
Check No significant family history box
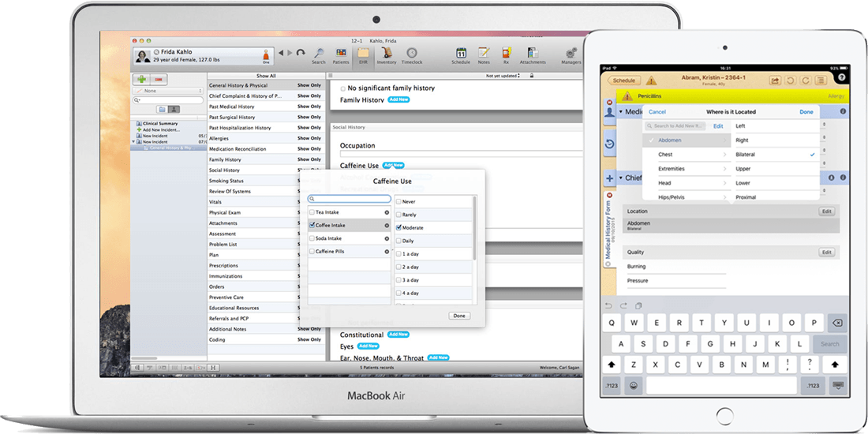click(343, 88)
